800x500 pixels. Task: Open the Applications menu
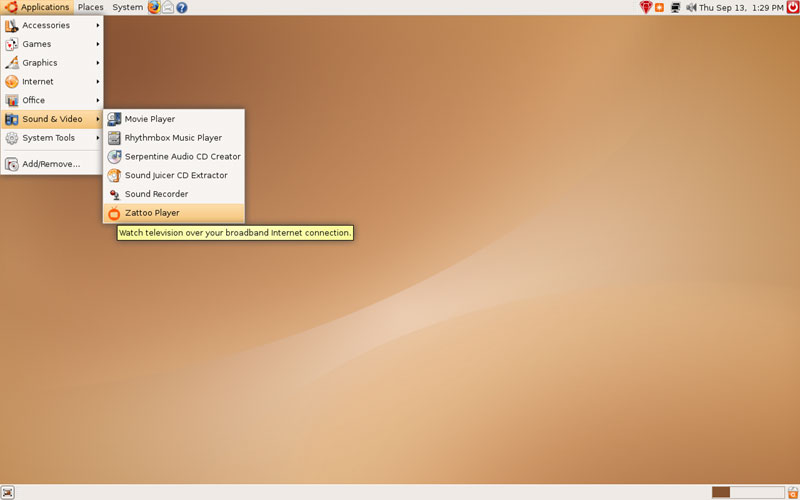pyautogui.click(x=37, y=7)
